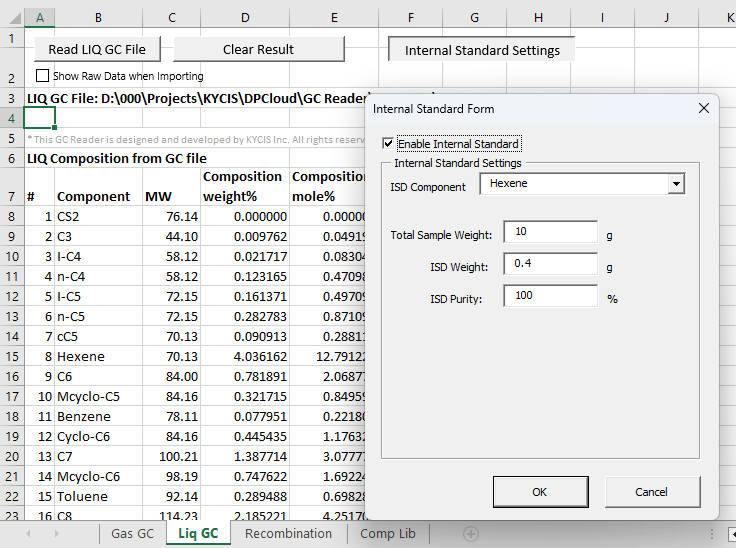Click the Component column title cell

tap(99, 187)
